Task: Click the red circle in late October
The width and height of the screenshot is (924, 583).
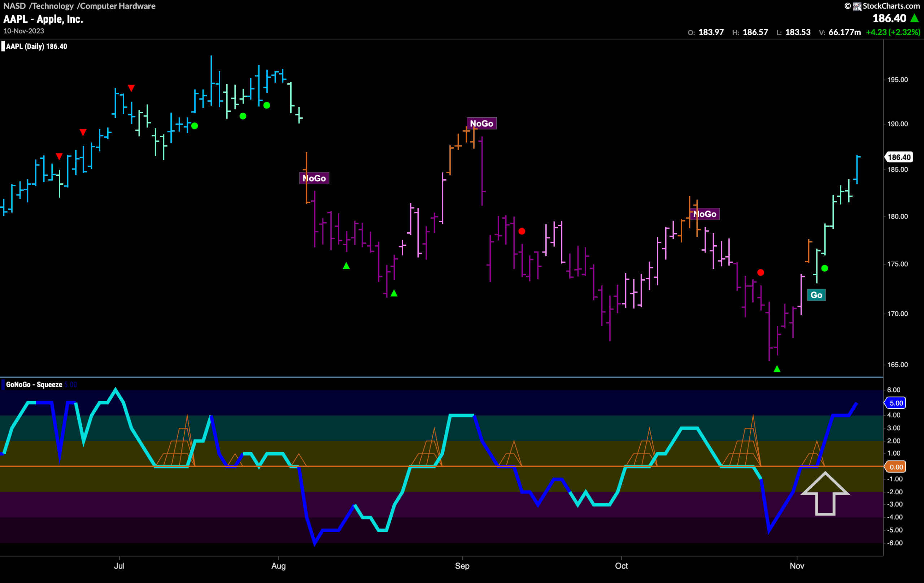Action: 761,272
